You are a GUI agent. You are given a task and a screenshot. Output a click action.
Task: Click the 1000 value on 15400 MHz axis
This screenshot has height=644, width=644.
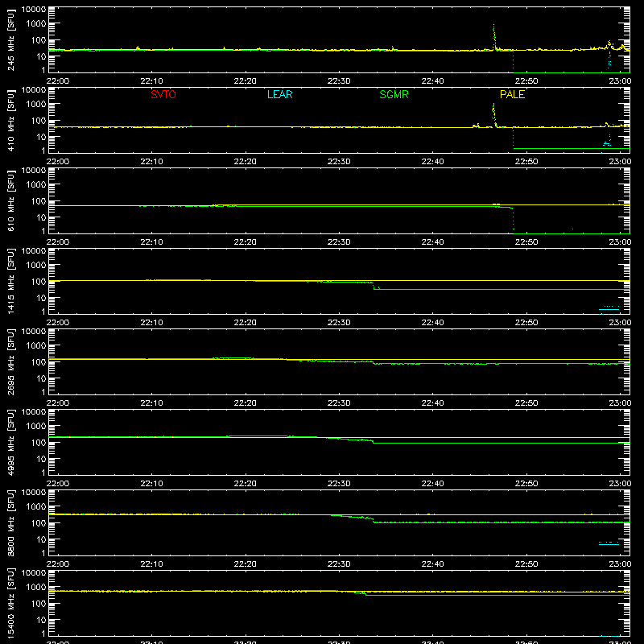(36, 588)
